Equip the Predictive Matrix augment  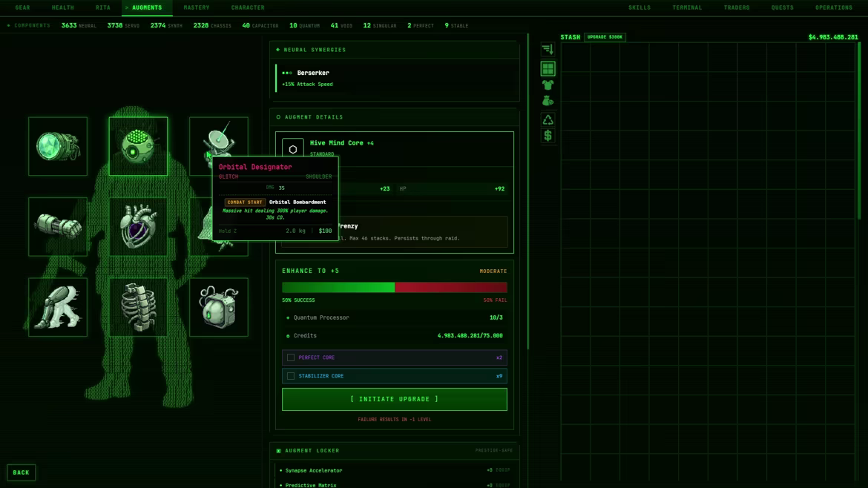tap(503, 485)
